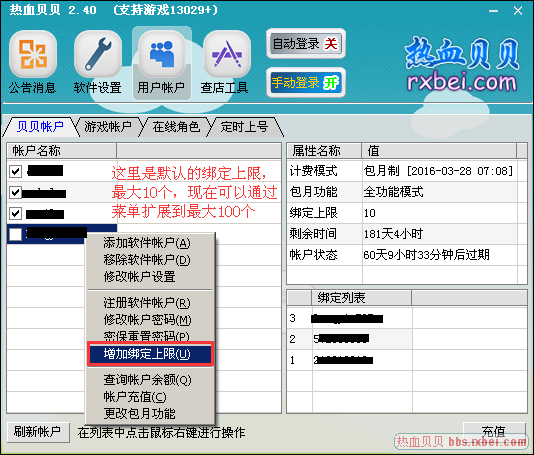Viewport: 534px width, 455px height.
Task: Uncheck the first account checkbox
Action: [15, 171]
